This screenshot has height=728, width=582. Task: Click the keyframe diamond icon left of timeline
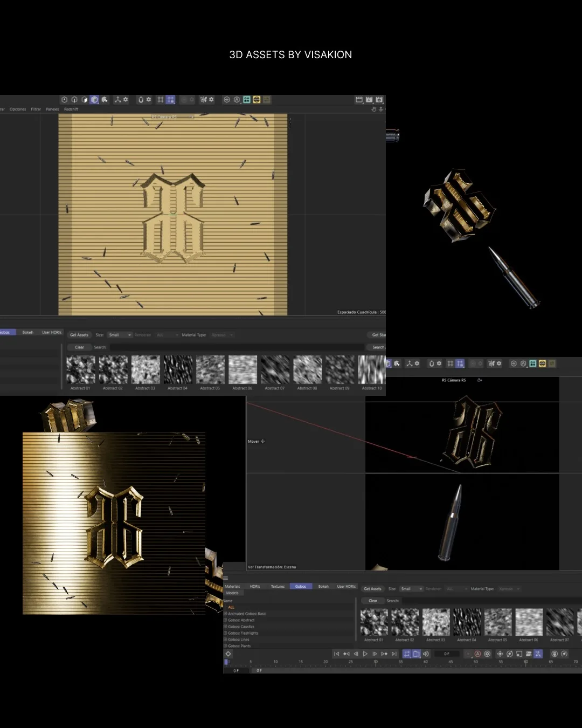pyautogui.click(x=228, y=654)
